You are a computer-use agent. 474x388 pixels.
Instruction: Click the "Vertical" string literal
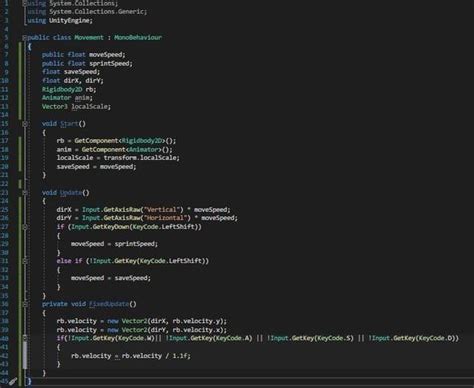pyautogui.click(x=162, y=210)
